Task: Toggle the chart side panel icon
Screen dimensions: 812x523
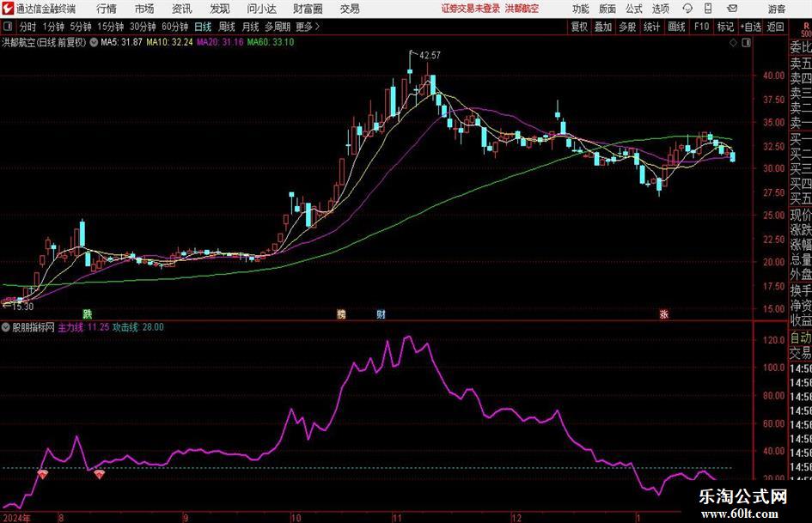Action: tap(746, 43)
